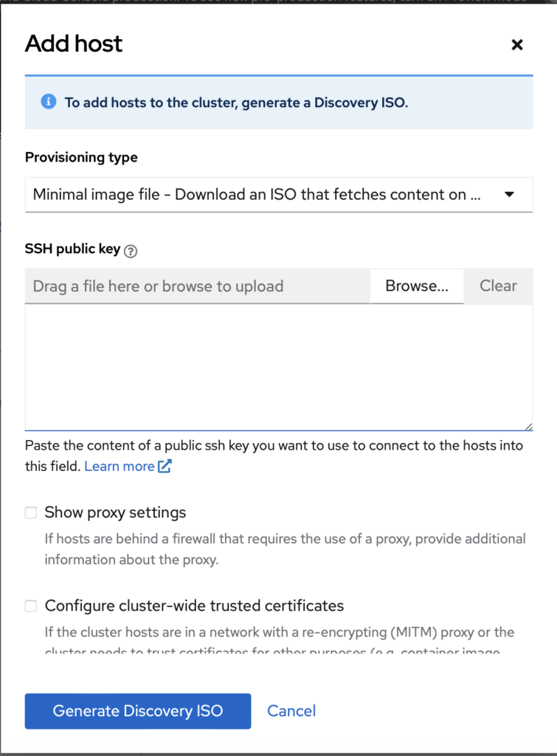This screenshot has width=557, height=756.
Task: Cancel adding the host
Action: [291, 711]
